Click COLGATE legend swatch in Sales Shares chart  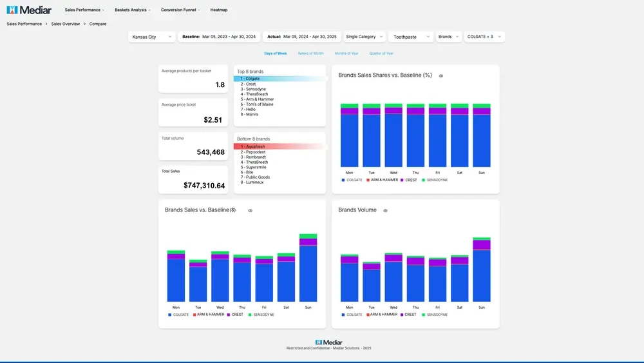pos(343,180)
